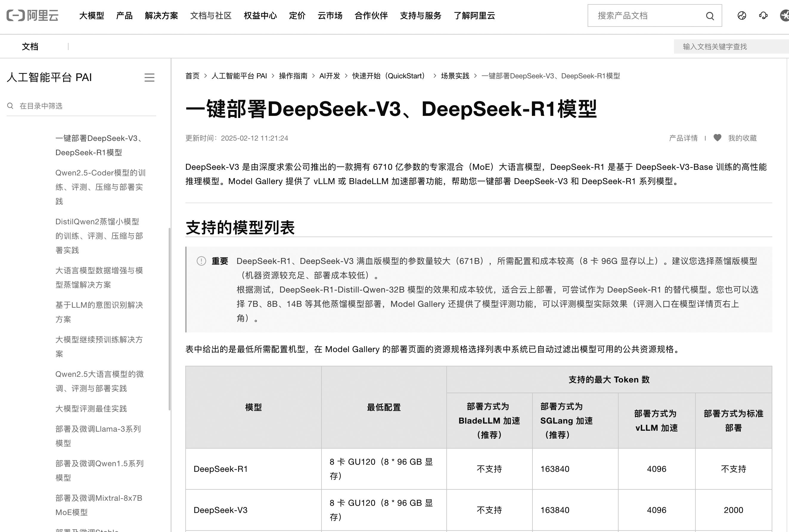Screen dimensions: 789x532
Task: Go to 人工智能平台 PAI breadcrumb
Action: click(239, 76)
